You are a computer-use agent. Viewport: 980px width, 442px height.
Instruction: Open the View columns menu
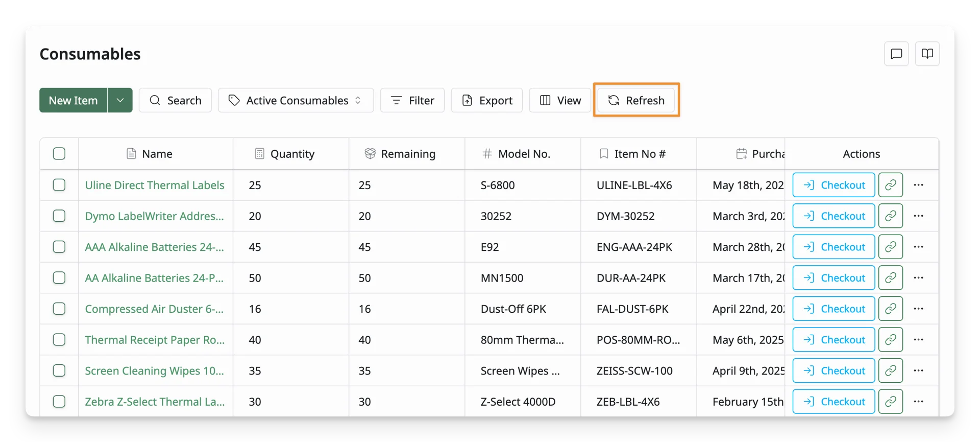(560, 100)
